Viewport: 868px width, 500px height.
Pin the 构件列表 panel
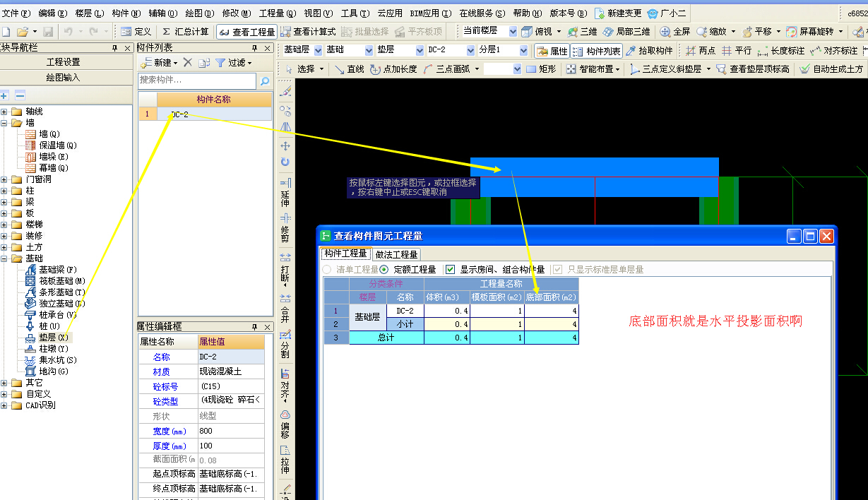pos(256,47)
